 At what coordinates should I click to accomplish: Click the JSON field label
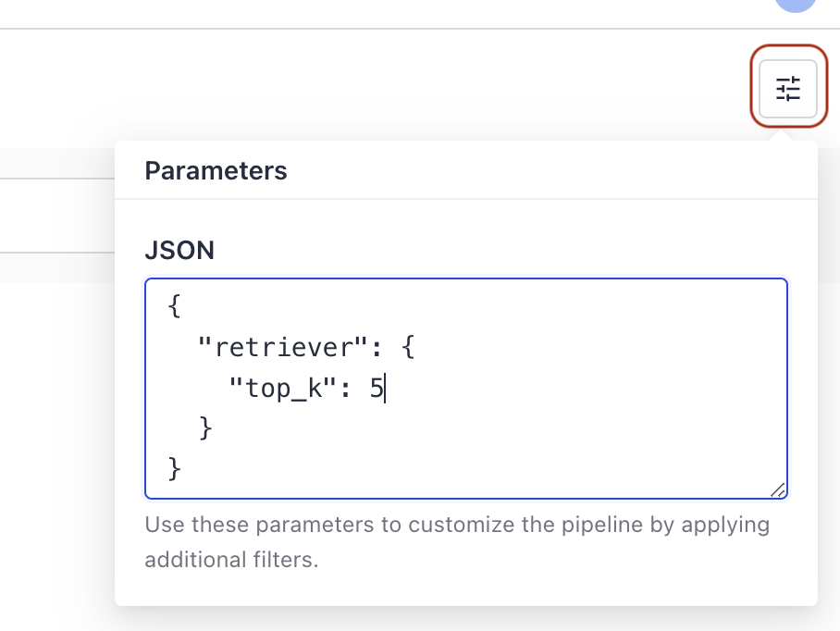coord(179,250)
